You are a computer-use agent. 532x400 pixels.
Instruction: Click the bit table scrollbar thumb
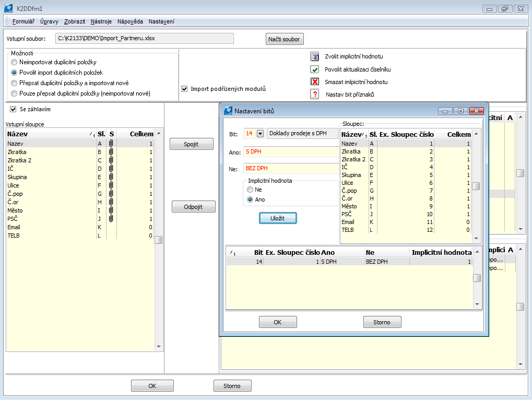coord(477,278)
